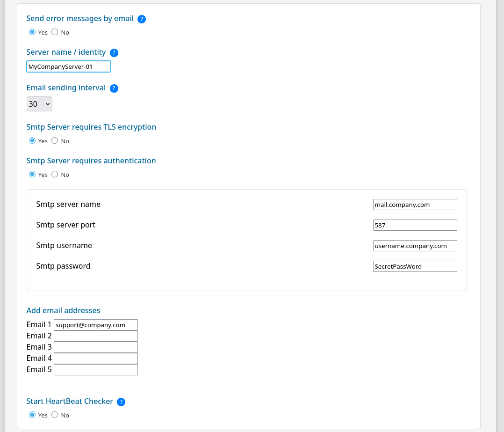
Task: Click the empty Email 3 field
Action: [x=96, y=347]
